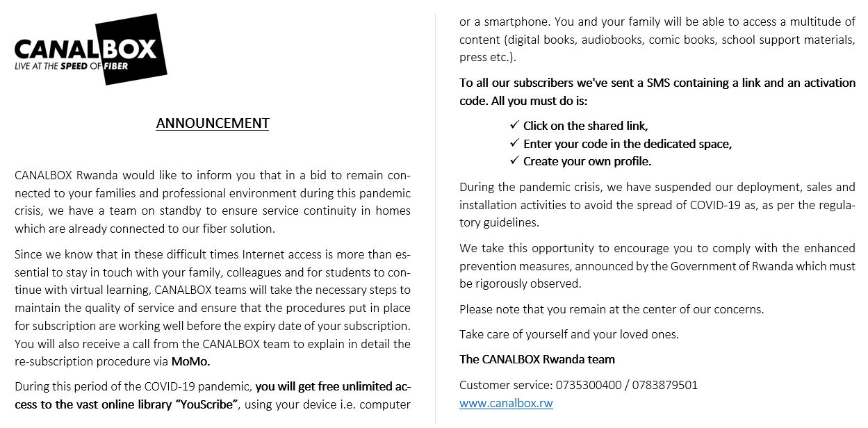The height and width of the screenshot is (428, 868).
Task: Click the checkmark beside 'Enter your code'
Action: tap(514, 143)
